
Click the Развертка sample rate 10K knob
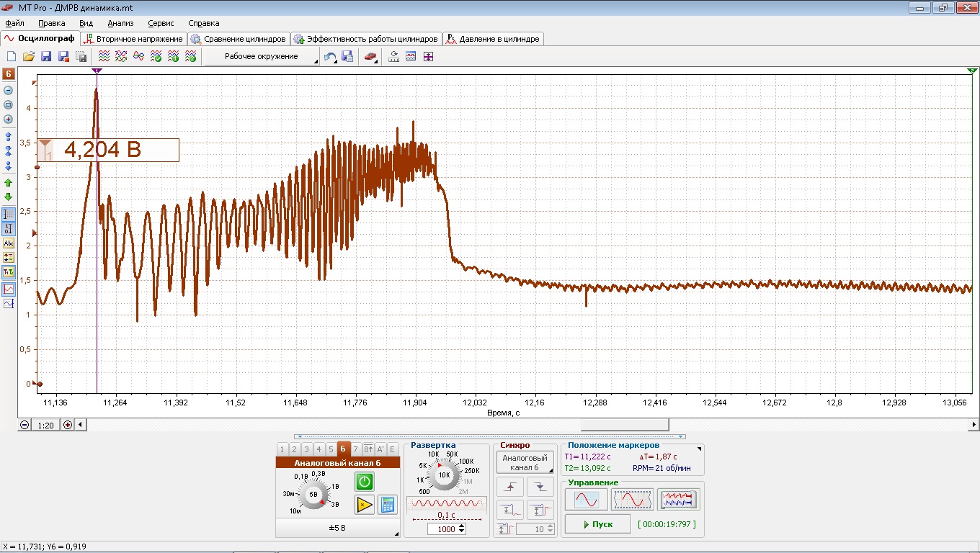(445, 475)
